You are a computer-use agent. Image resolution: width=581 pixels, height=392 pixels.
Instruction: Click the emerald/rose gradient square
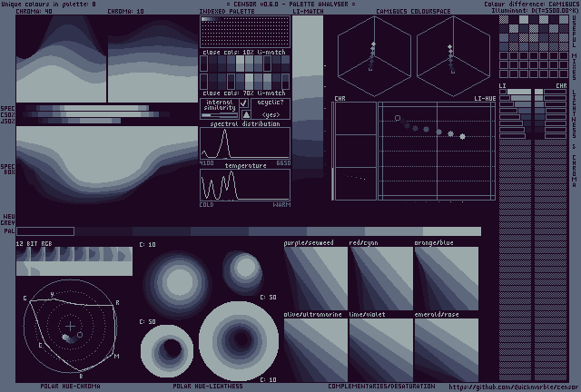447,349
